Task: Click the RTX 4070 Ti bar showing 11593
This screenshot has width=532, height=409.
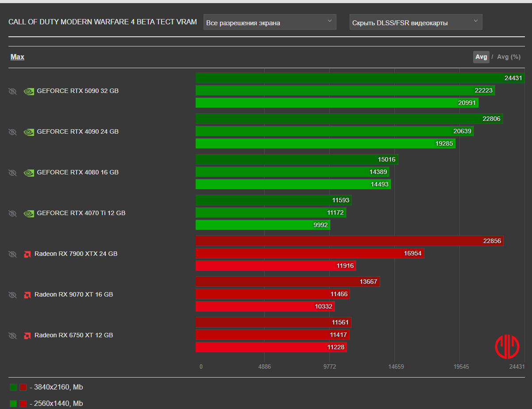Action: pyautogui.click(x=274, y=200)
